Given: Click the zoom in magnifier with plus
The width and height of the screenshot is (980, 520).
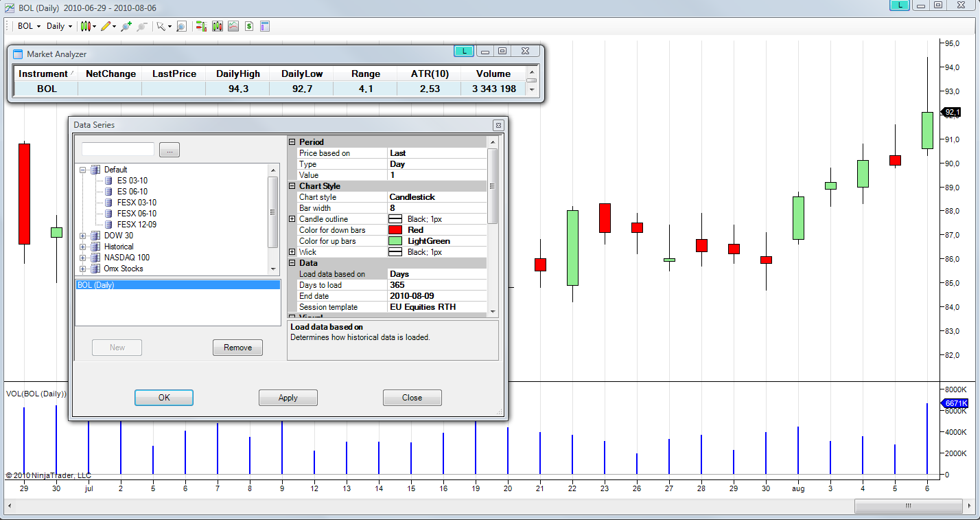Looking at the screenshot, I should tap(126, 26).
